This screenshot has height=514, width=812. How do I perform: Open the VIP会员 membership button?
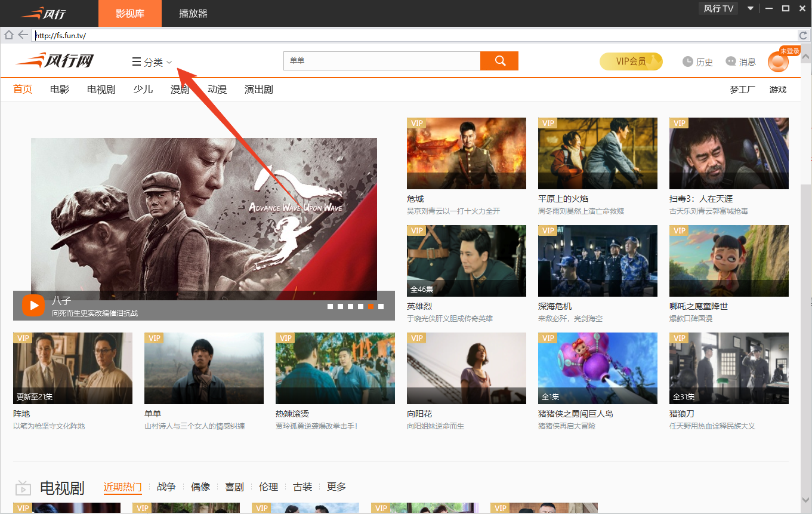click(631, 61)
